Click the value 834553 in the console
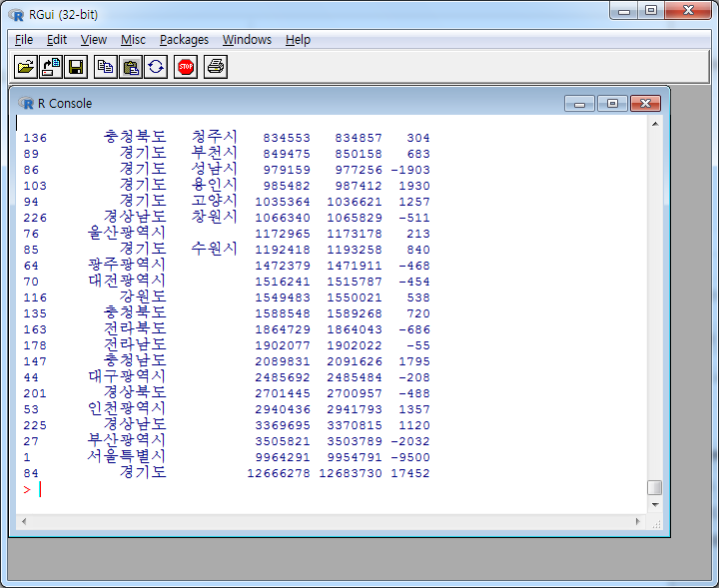 coord(287,138)
